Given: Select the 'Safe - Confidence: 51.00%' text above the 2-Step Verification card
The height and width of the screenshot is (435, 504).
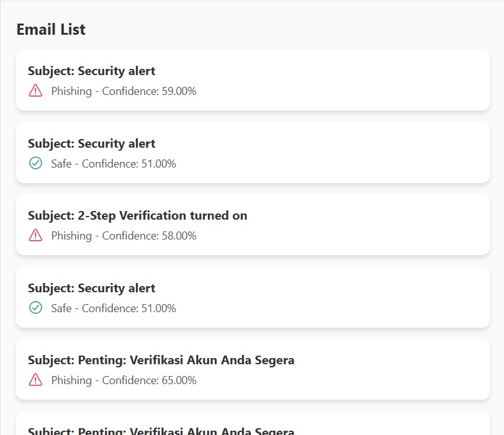Looking at the screenshot, I should (114, 164).
